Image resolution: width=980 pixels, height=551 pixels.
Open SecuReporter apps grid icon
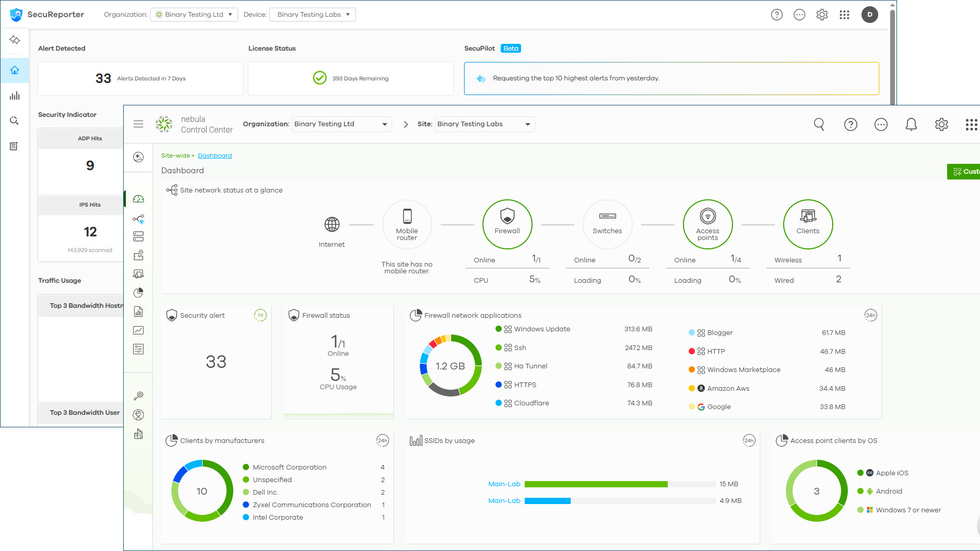[x=844, y=15]
